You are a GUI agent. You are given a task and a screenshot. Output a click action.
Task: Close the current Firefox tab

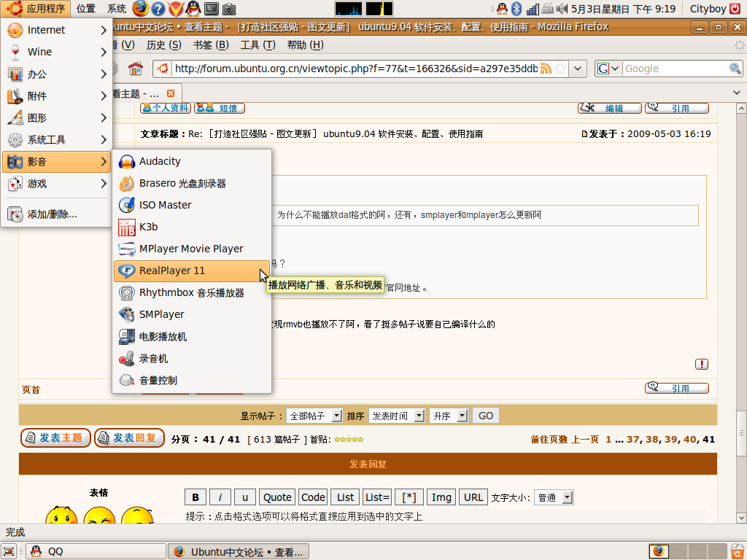(171, 93)
